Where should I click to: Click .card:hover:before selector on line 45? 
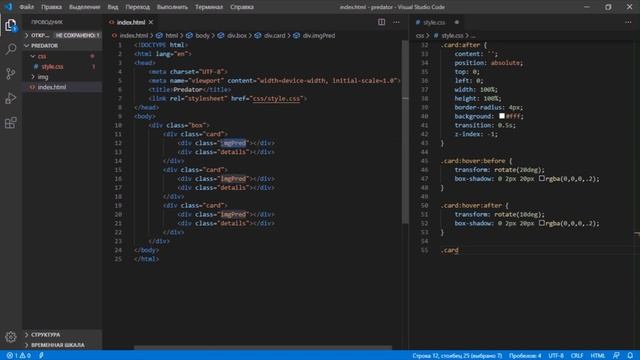tap(473, 161)
